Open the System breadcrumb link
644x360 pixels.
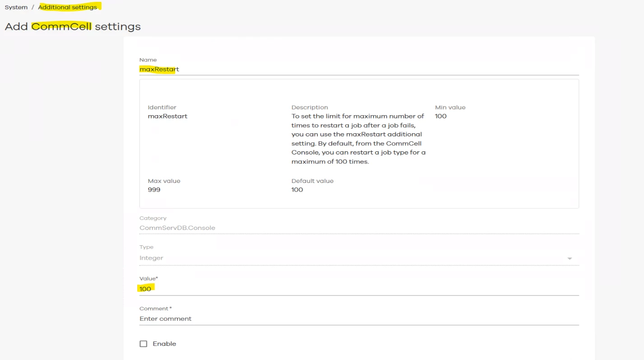[x=16, y=7]
